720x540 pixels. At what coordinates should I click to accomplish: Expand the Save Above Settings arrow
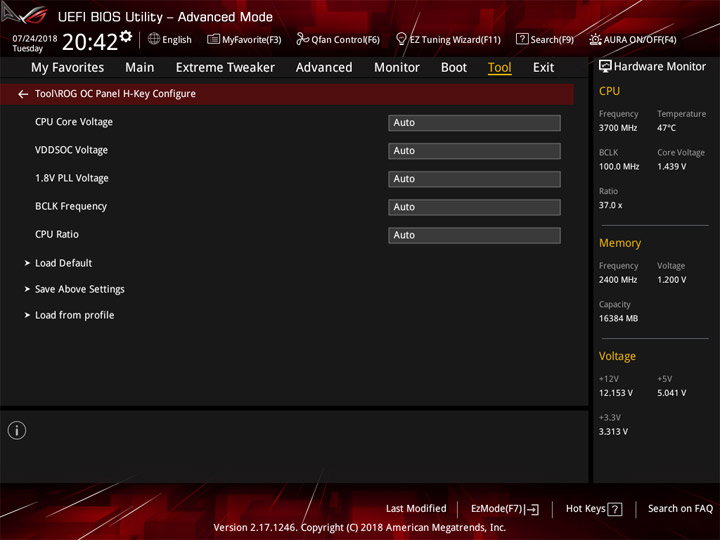[x=27, y=289]
